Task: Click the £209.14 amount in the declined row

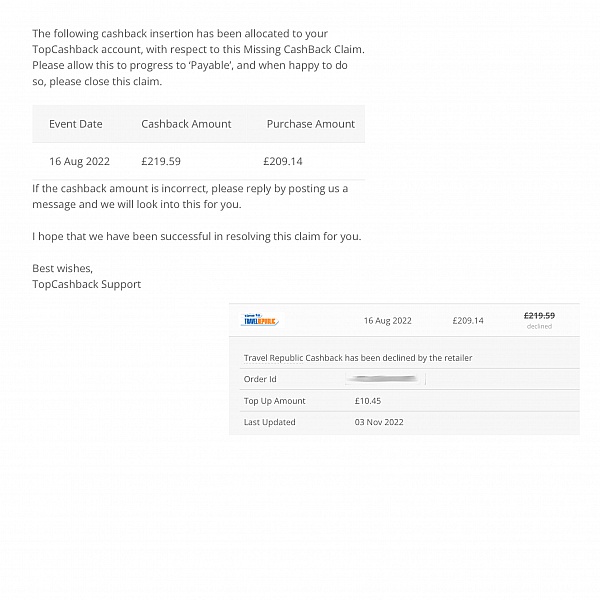Action: click(468, 321)
